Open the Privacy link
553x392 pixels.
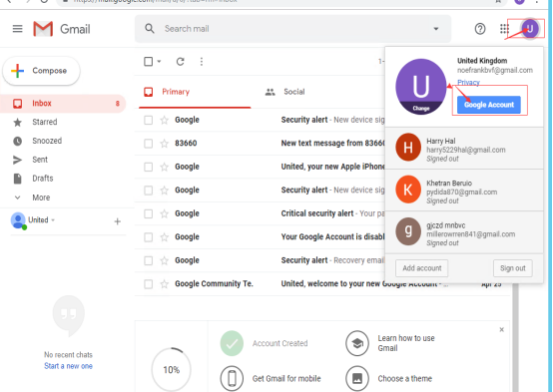pos(468,83)
